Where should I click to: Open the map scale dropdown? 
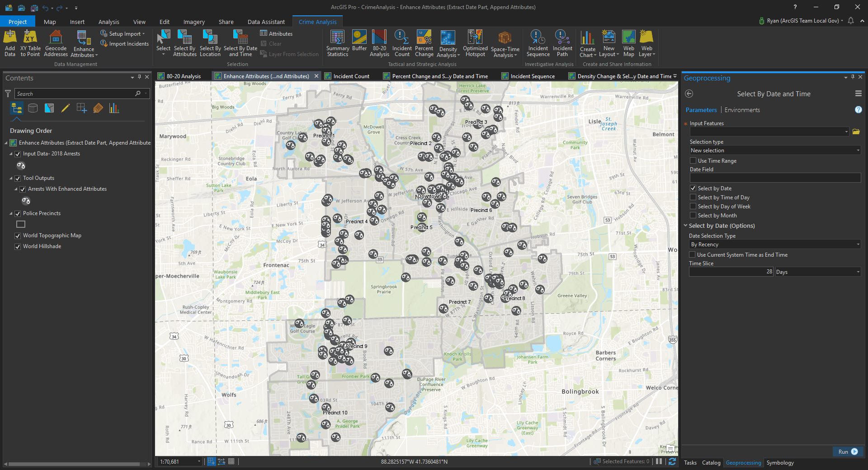(x=199, y=461)
